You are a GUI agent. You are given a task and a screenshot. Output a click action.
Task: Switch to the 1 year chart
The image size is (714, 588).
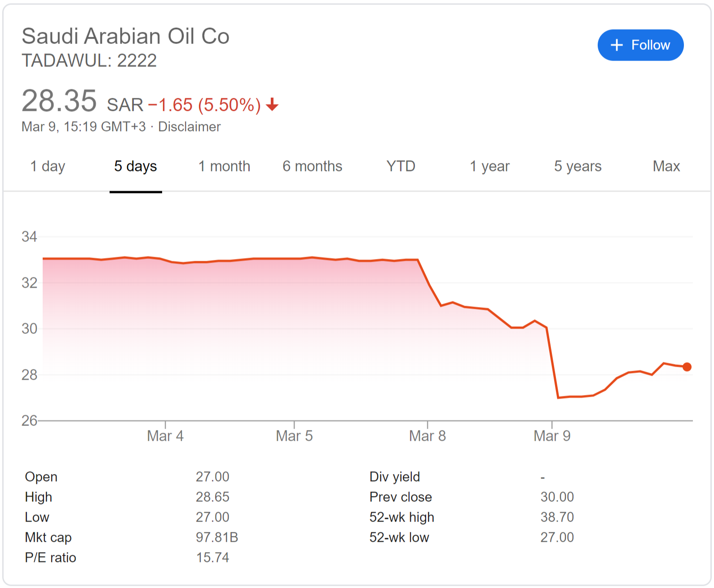(489, 166)
